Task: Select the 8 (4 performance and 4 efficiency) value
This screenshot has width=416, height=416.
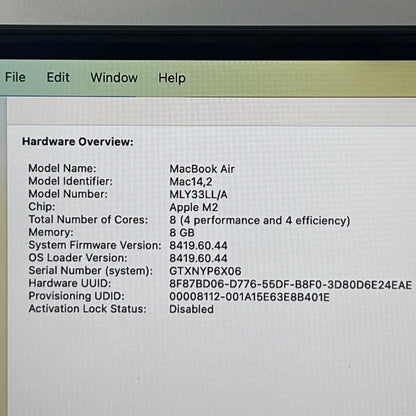Action: coord(260,220)
